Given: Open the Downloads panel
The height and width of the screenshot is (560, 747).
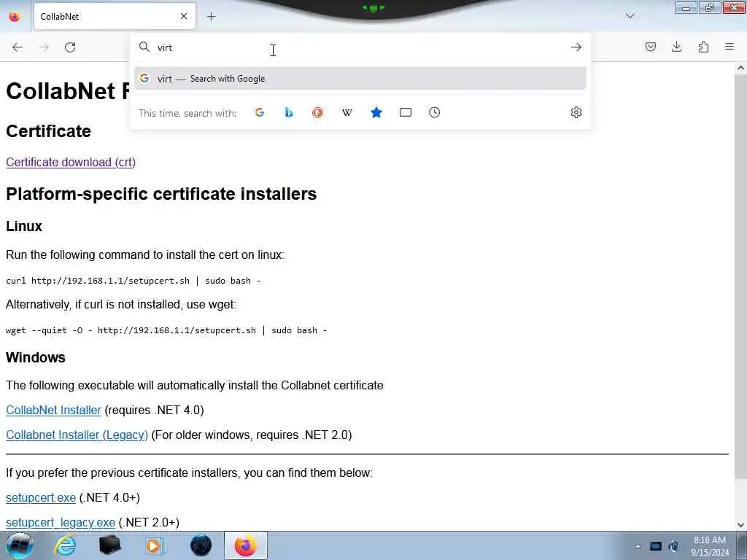Looking at the screenshot, I should pos(676,47).
